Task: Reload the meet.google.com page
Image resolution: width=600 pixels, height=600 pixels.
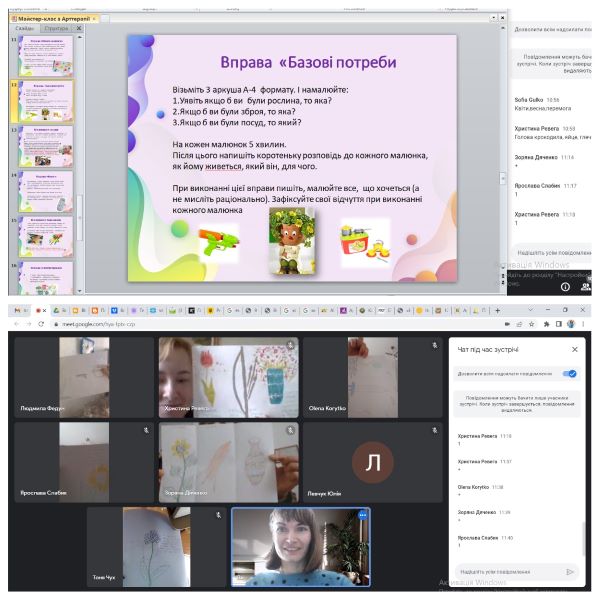Action: pyautogui.click(x=41, y=324)
